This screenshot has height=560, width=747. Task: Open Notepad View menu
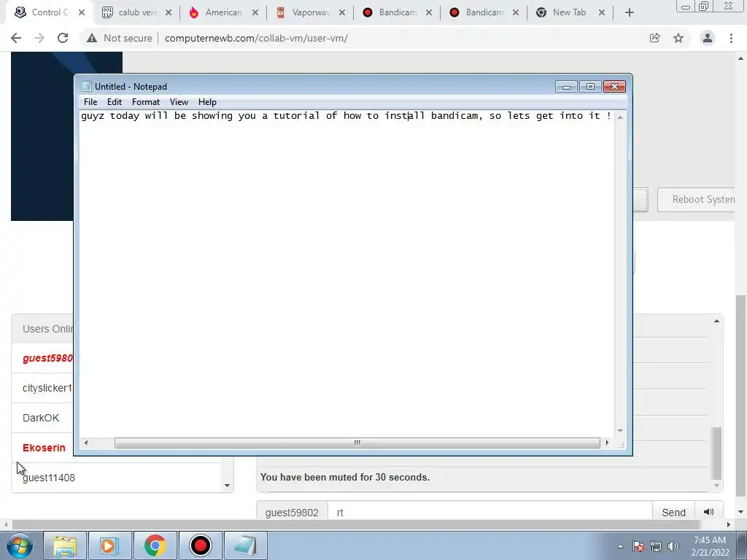click(179, 102)
